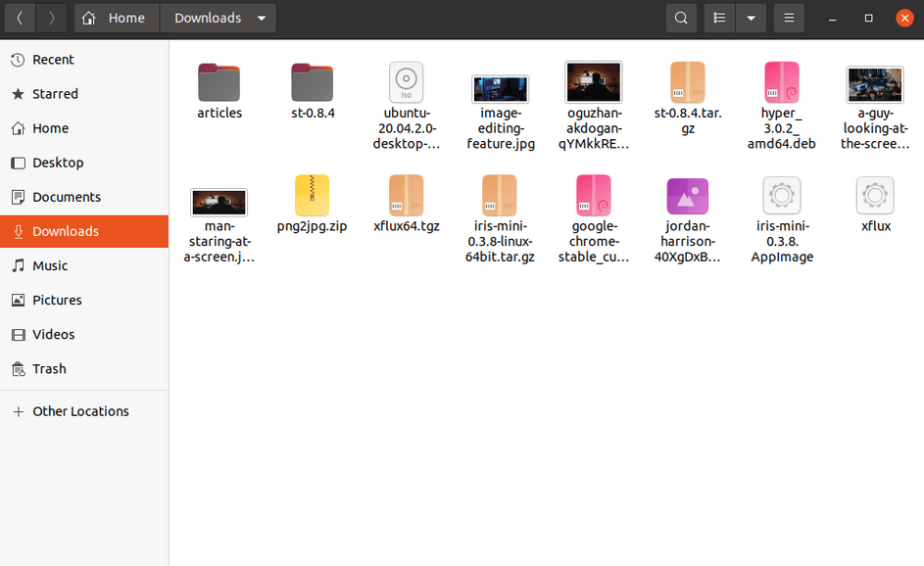Select Downloads in the sidebar

tap(84, 231)
